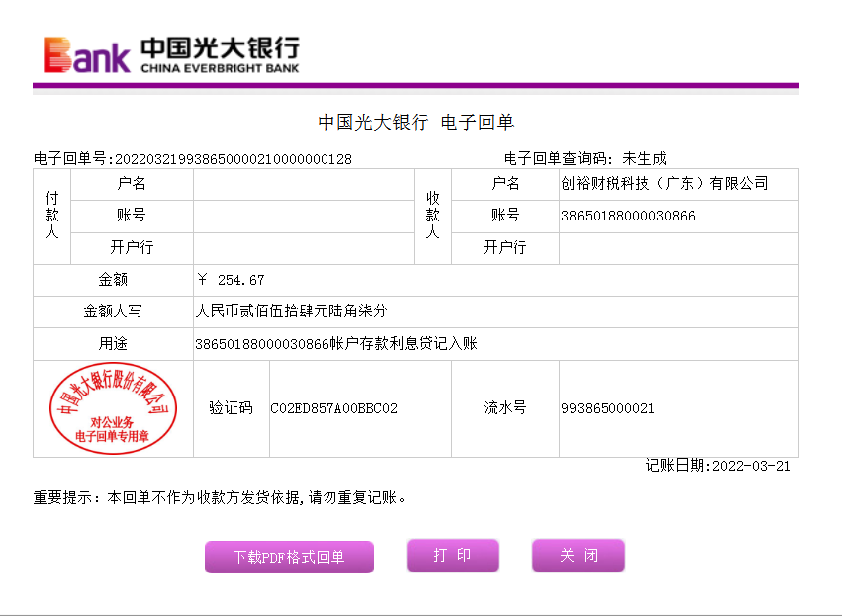This screenshot has height=616, width=842.
Task: Click the amount ¥ 254.67
Action: tap(231, 280)
